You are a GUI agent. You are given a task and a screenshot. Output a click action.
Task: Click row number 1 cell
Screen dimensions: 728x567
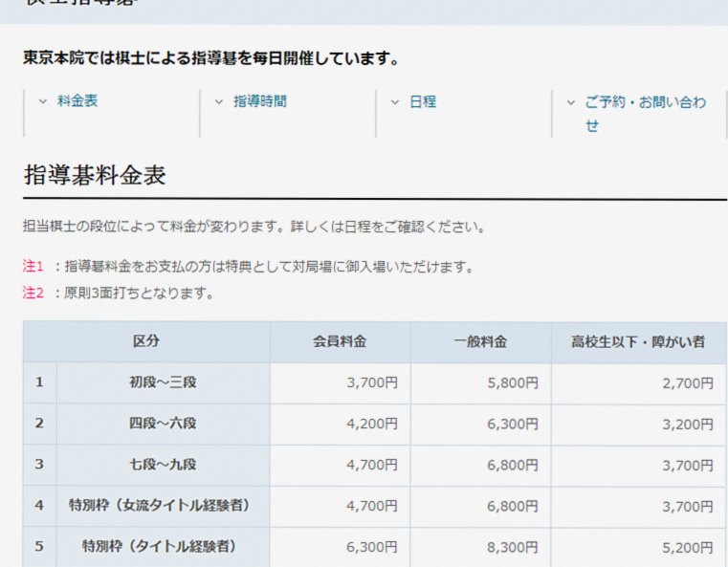[x=39, y=382]
